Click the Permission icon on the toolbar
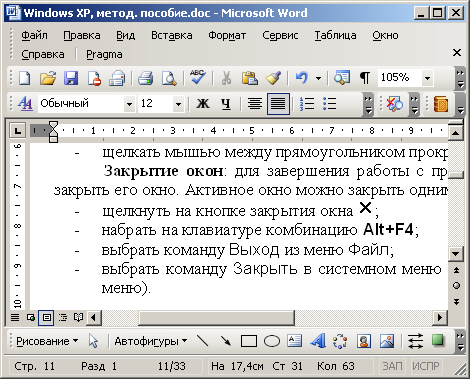Image resolution: width=470 pixels, height=379 pixels. click(94, 78)
